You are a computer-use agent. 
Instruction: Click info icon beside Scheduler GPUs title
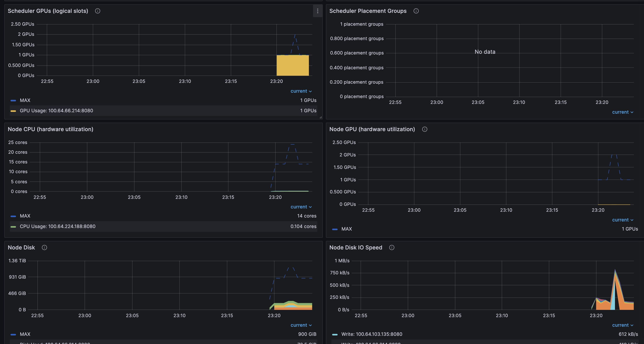click(x=97, y=11)
